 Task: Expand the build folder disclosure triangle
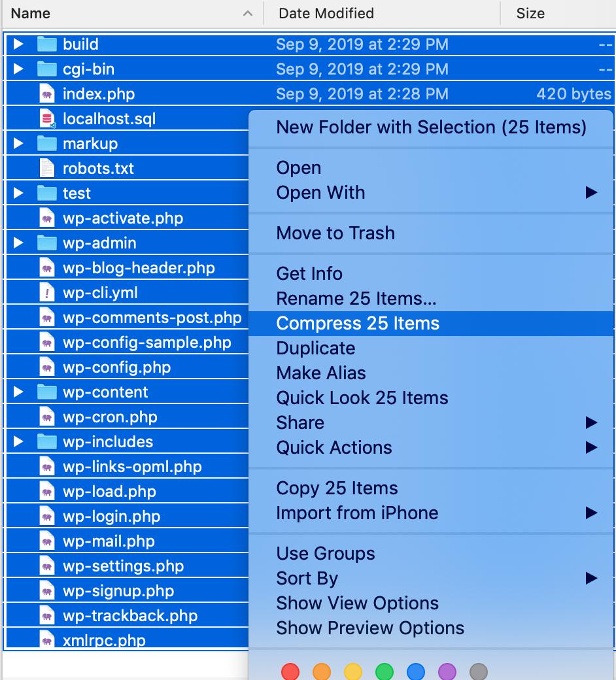(18, 44)
